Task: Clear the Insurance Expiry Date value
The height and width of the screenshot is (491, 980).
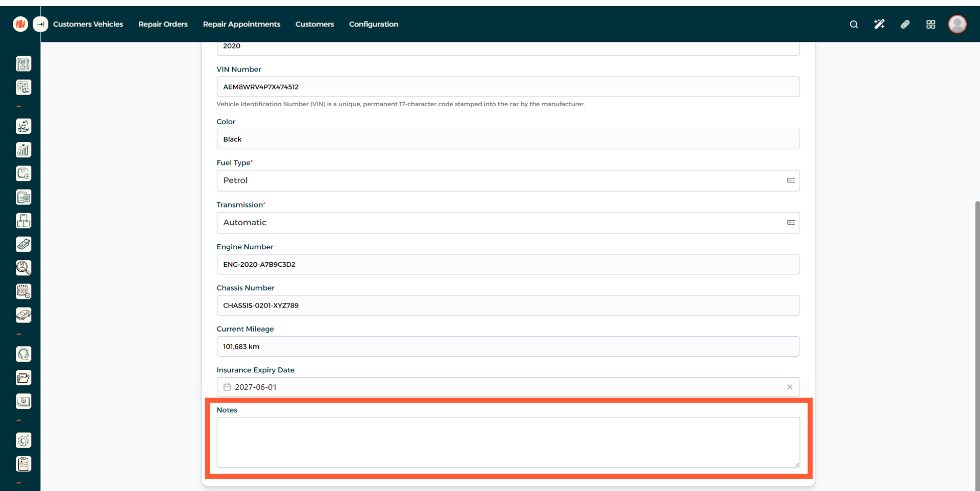Action: (790, 387)
